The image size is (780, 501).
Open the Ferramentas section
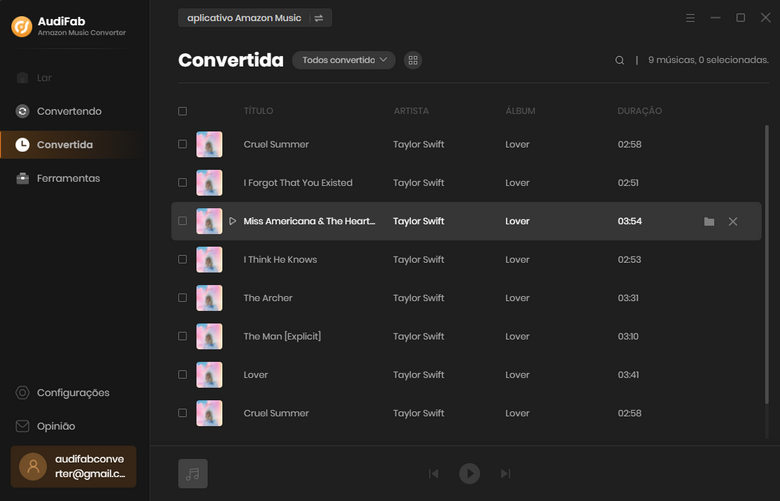click(x=75, y=178)
